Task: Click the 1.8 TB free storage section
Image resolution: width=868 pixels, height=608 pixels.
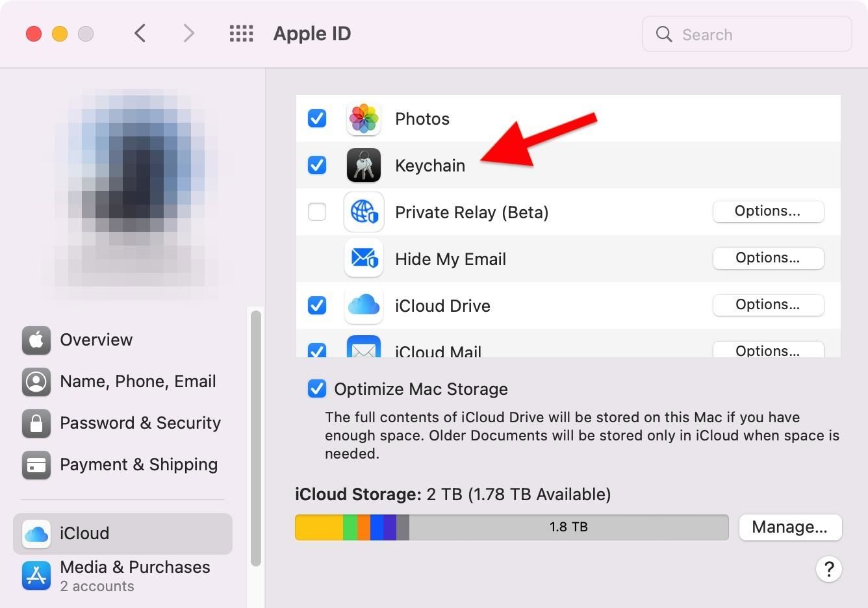Action: [x=568, y=527]
